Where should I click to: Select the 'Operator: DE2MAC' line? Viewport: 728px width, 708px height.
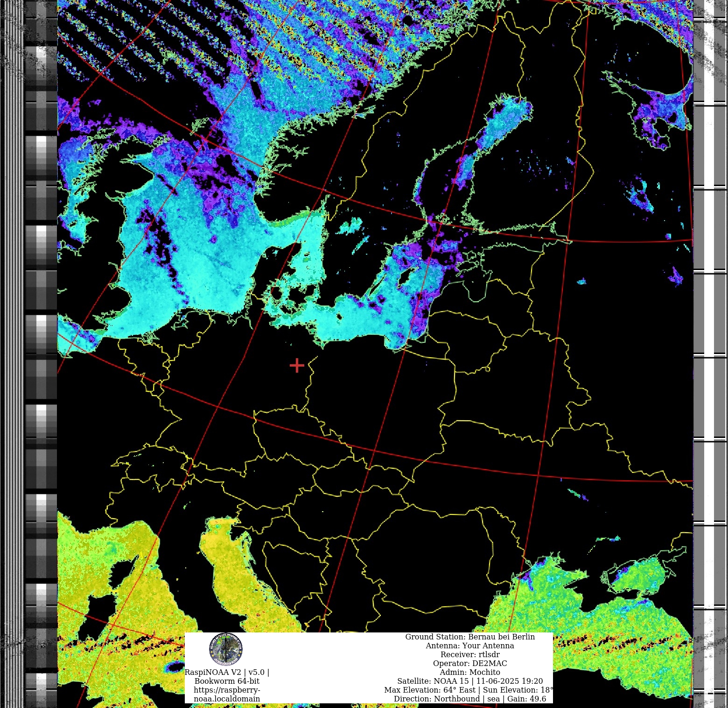(470, 663)
